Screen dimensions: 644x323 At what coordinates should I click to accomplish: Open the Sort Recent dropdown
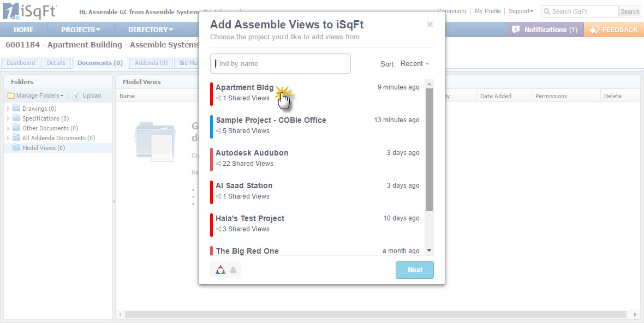point(415,64)
